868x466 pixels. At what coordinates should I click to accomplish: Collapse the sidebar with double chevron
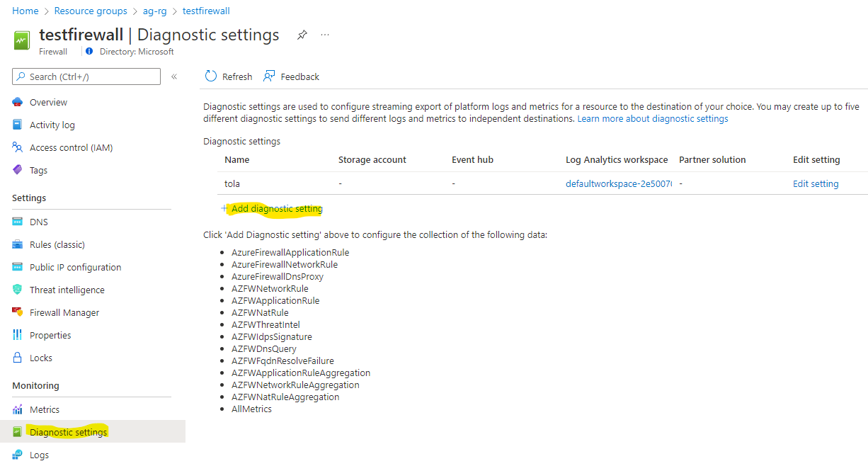[174, 76]
